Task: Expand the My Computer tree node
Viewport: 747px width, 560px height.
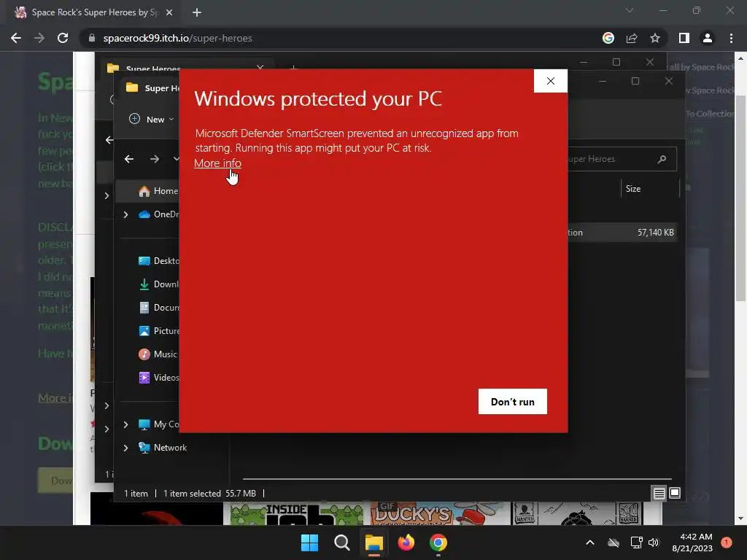Action: 125,424
